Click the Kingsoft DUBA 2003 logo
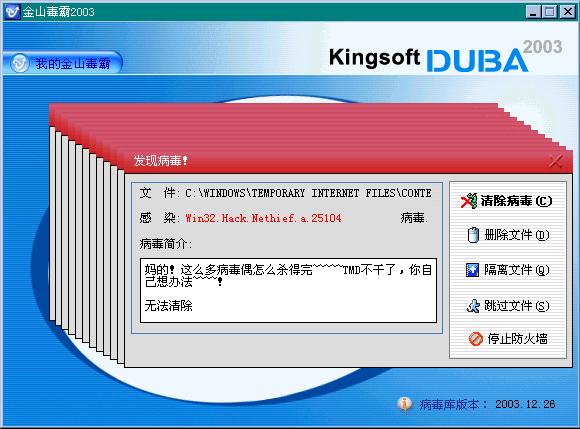Viewport: 580px width, 429px height. (445, 56)
